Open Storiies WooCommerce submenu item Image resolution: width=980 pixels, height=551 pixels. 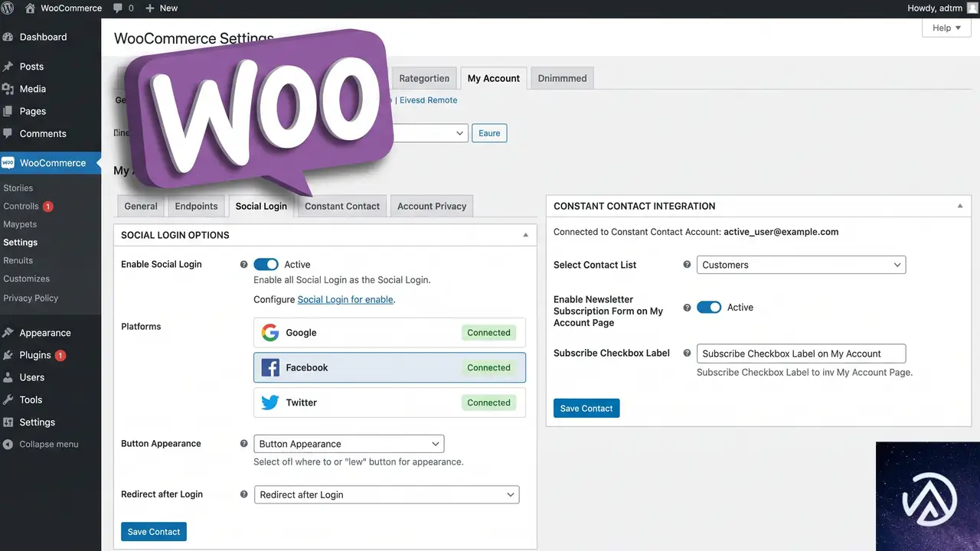18,188
